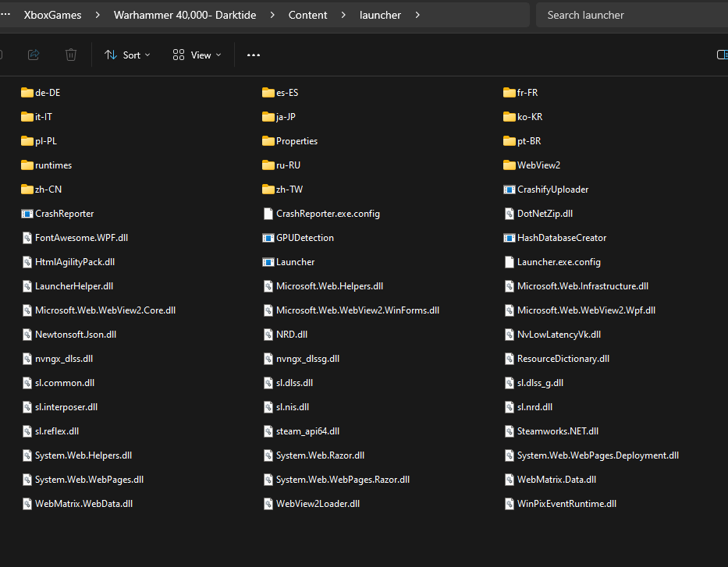The width and height of the screenshot is (728, 567).
Task: Select file name Microsoft.Web.Helpers.dll
Action: click(x=329, y=285)
